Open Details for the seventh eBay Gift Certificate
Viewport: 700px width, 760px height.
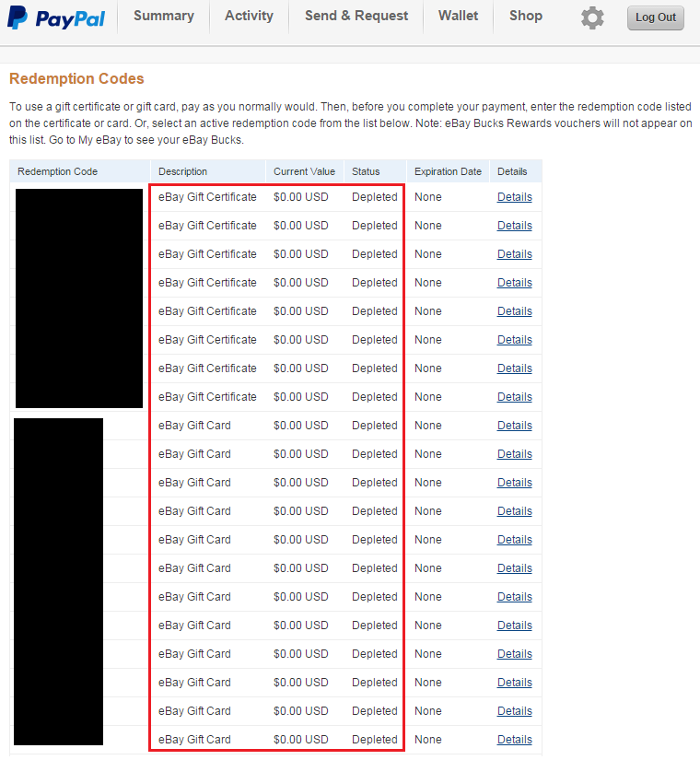(x=514, y=368)
